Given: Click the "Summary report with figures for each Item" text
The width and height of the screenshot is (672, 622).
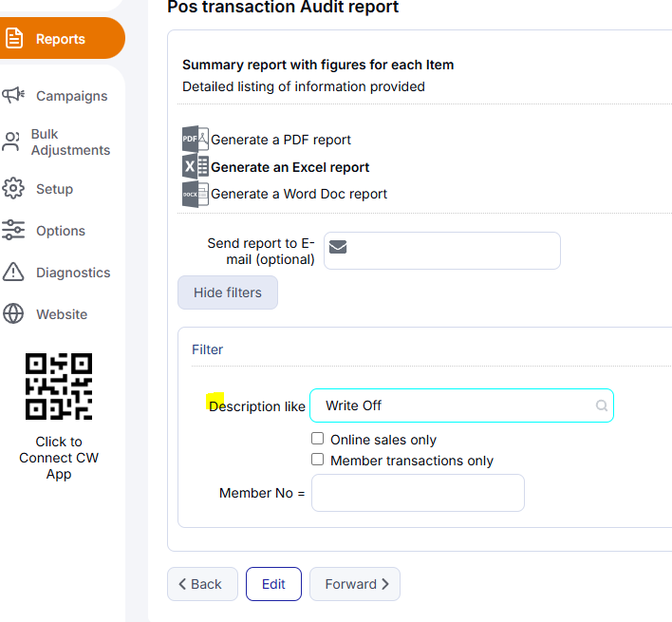Looking at the screenshot, I should [x=318, y=65].
